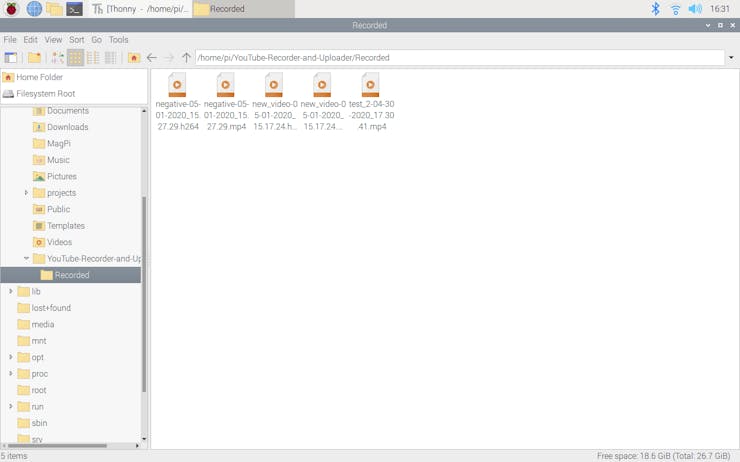Switch to the Thonny taskbar window
This screenshot has height=462, width=740.
tap(140, 8)
